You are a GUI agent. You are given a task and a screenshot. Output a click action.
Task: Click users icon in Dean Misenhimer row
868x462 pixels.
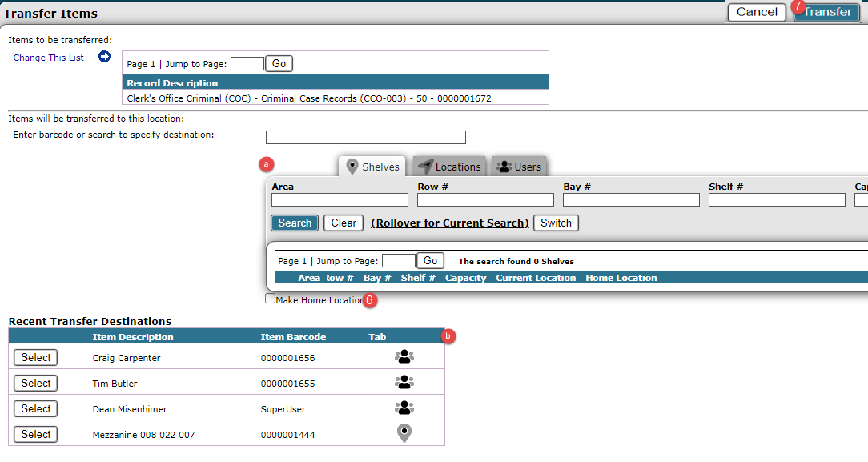tap(404, 408)
